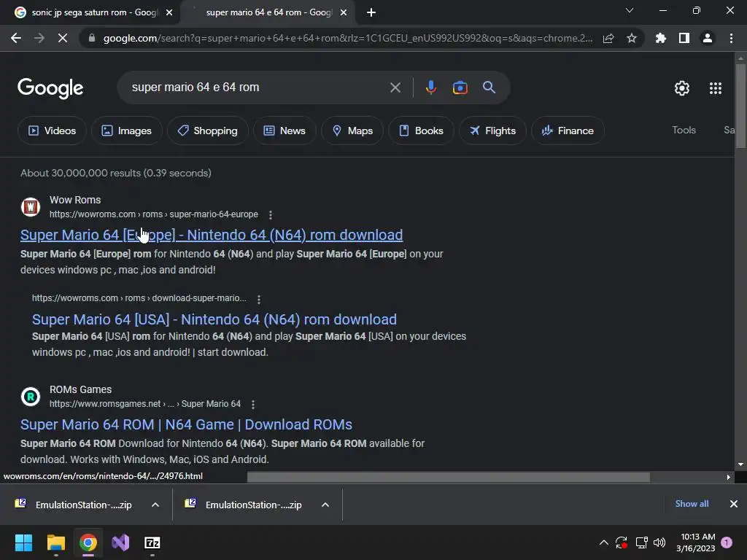
Task: Click the forward navigation arrow
Action: [39, 38]
